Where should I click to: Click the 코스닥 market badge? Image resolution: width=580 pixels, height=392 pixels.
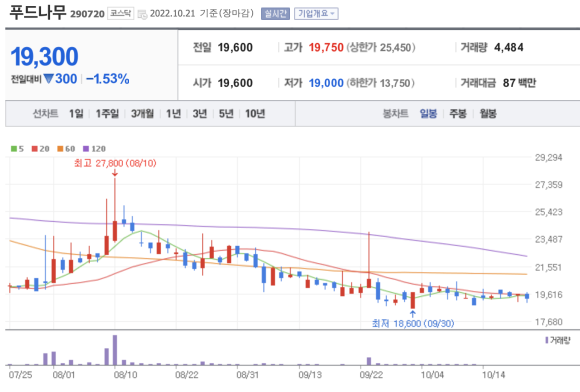tap(121, 14)
